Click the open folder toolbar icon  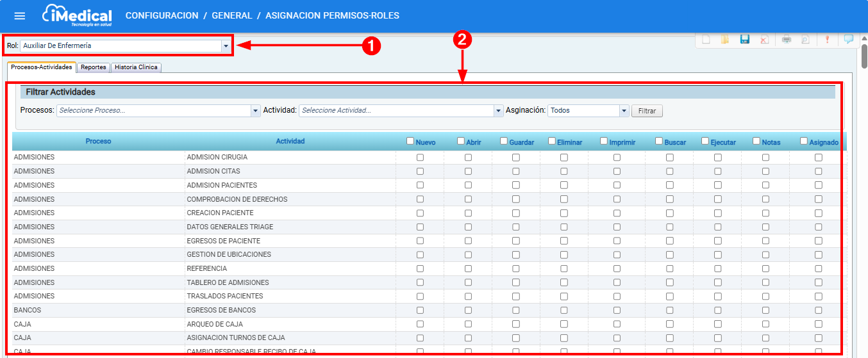coord(725,40)
